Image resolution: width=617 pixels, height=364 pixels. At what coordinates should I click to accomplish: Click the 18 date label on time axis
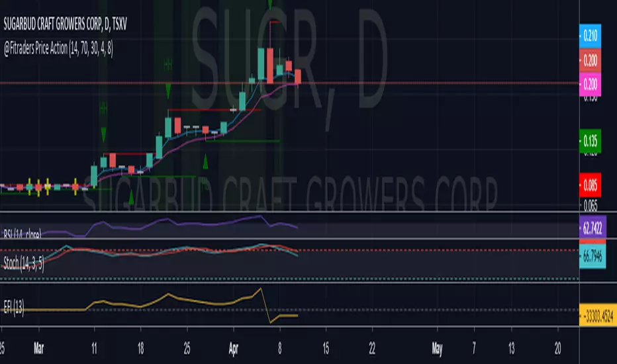(x=140, y=348)
